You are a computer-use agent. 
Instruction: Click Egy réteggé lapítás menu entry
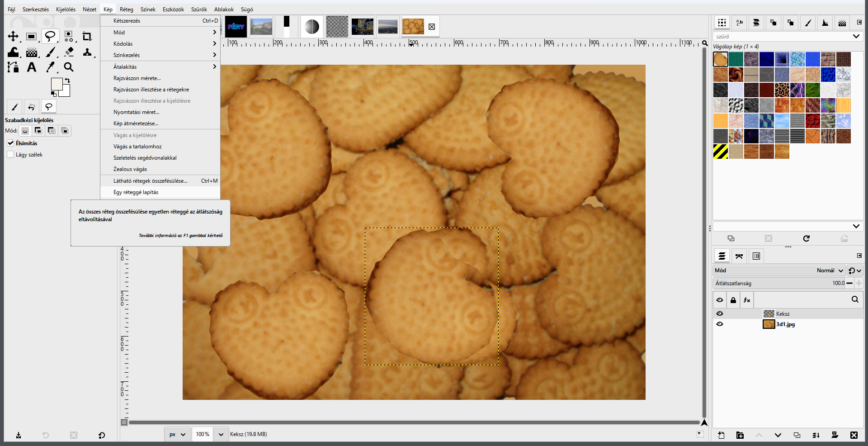tap(160, 192)
